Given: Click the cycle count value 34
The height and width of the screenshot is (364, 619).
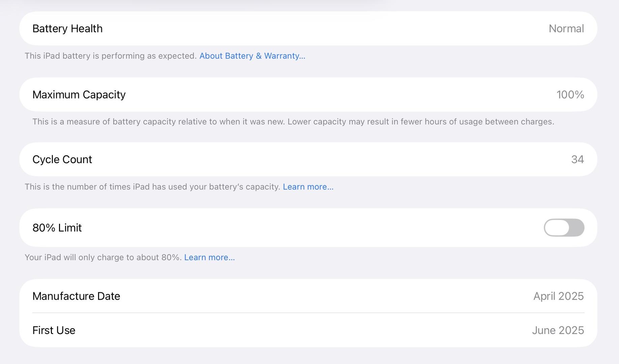Looking at the screenshot, I should click(577, 159).
